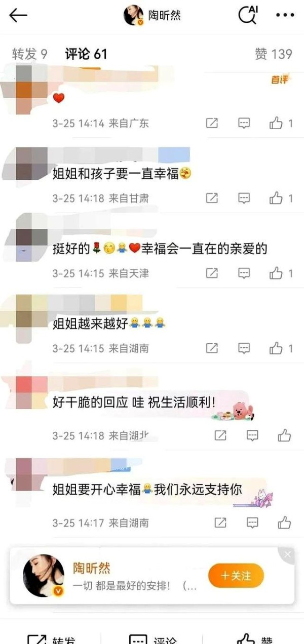The image size is (304, 644).
Task: Share the comment from 湖北
Action: (x=220, y=435)
